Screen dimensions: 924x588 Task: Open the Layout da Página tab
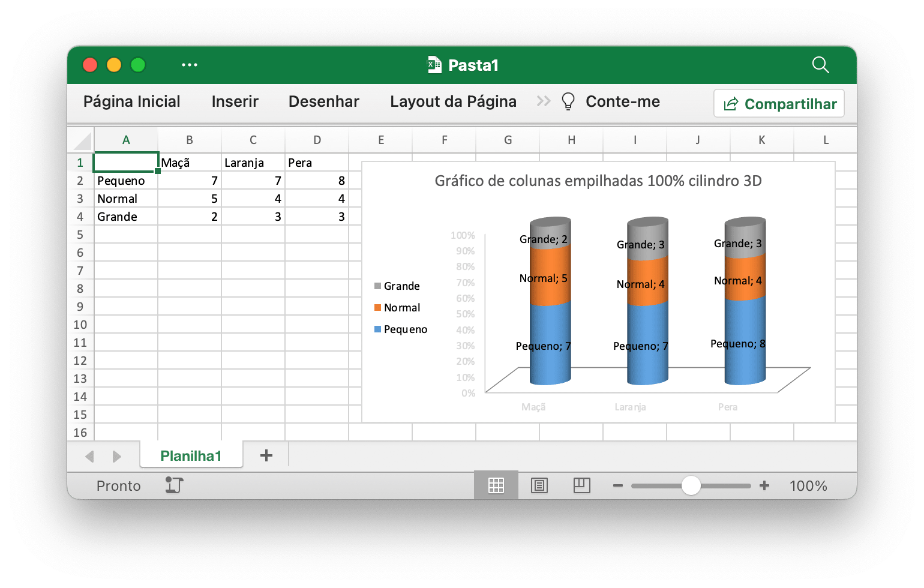[x=453, y=101]
